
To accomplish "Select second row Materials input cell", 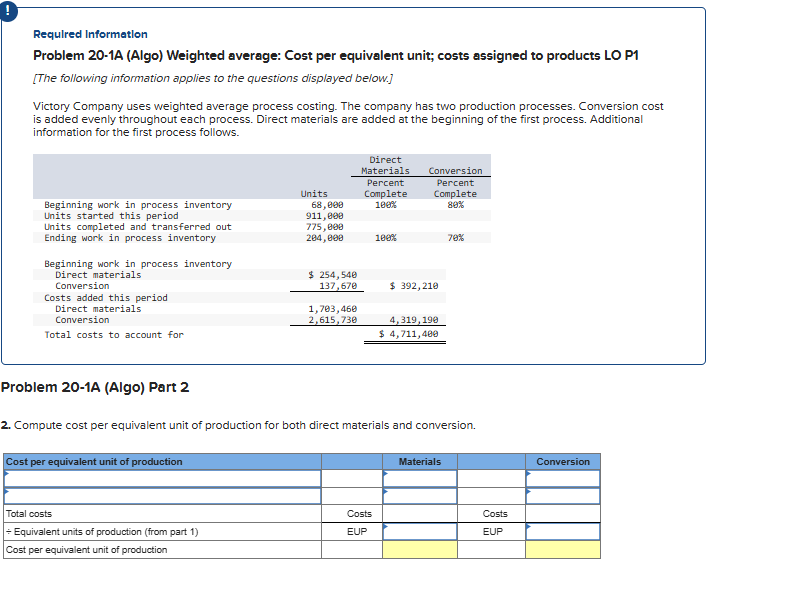I will pos(419,496).
